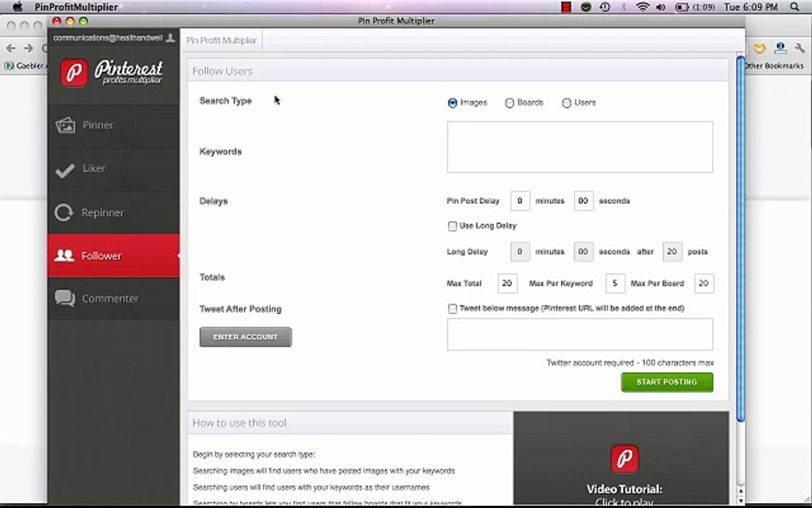Open Spotlight search in menu bar
Image resolution: width=812 pixels, height=508 pixels.
click(x=795, y=7)
